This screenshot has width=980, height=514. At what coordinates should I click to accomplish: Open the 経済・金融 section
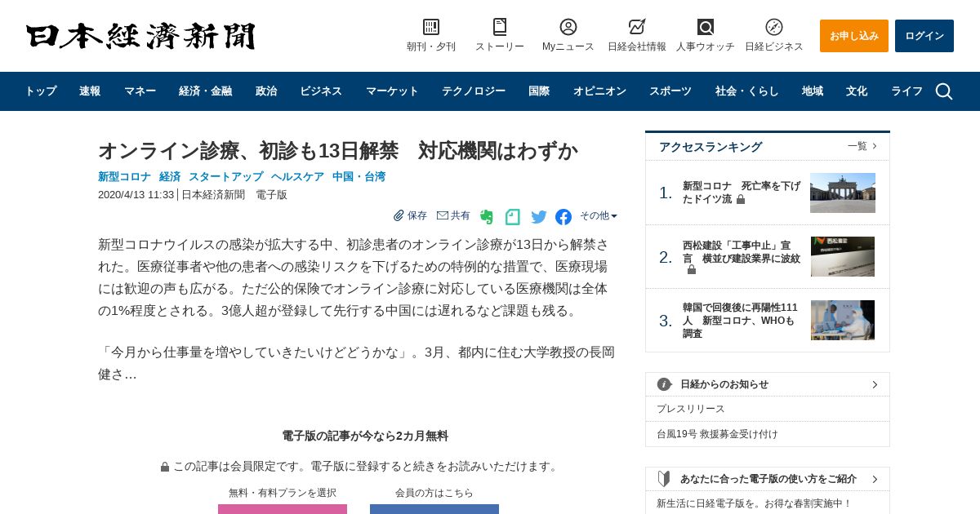[205, 91]
